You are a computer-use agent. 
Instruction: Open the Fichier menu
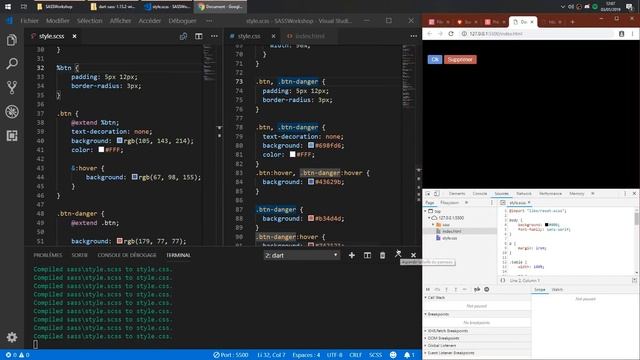click(29, 20)
